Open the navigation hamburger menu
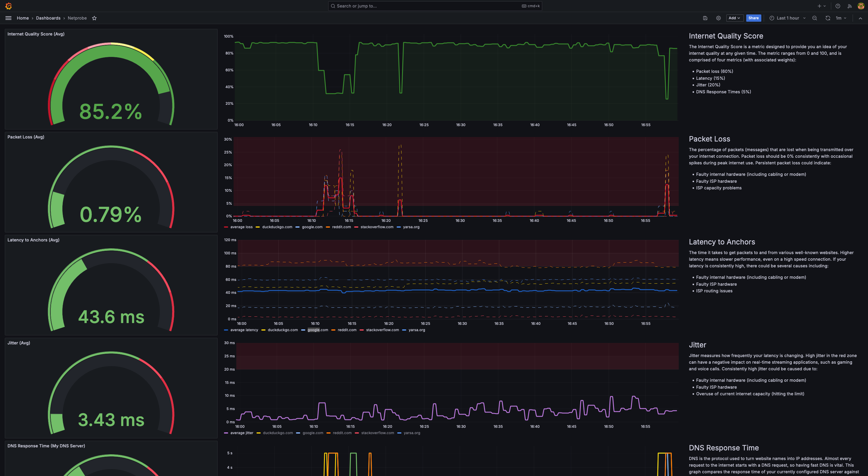This screenshot has width=868, height=476. (x=8, y=18)
